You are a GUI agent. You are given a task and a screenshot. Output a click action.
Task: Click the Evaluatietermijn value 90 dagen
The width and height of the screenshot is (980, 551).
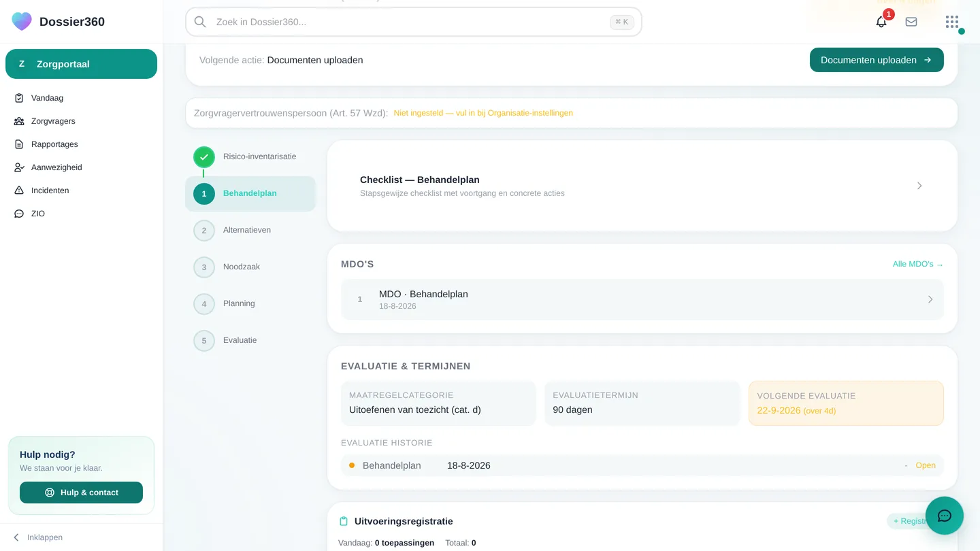coord(572,410)
